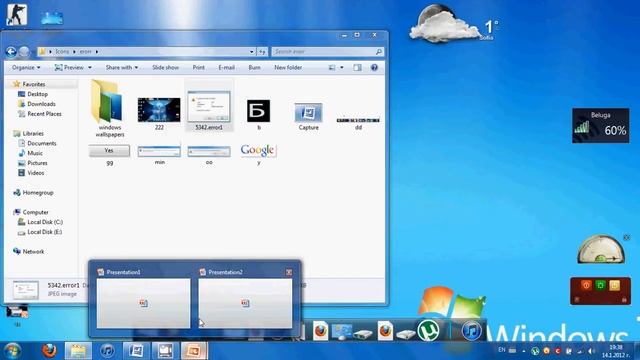Viewport: 640px width, 360px height.
Task: Switch to Word taskbar button
Action: click(136, 351)
